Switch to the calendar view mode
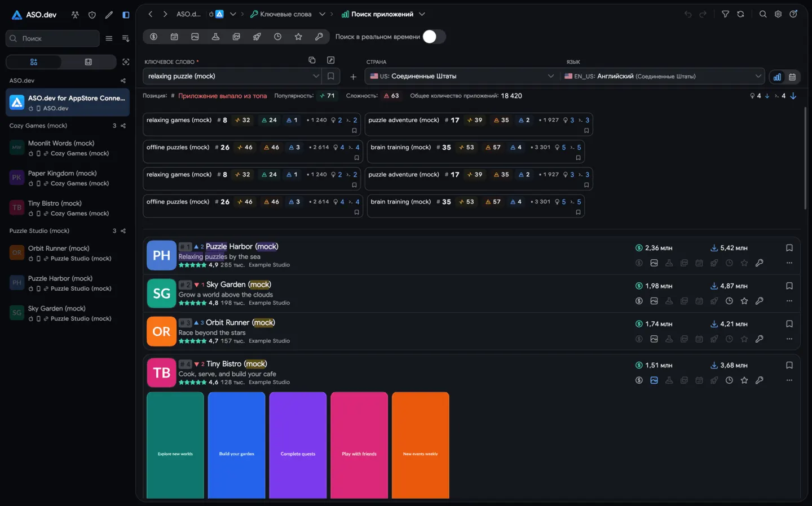812x506 pixels. [x=792, y=77]
